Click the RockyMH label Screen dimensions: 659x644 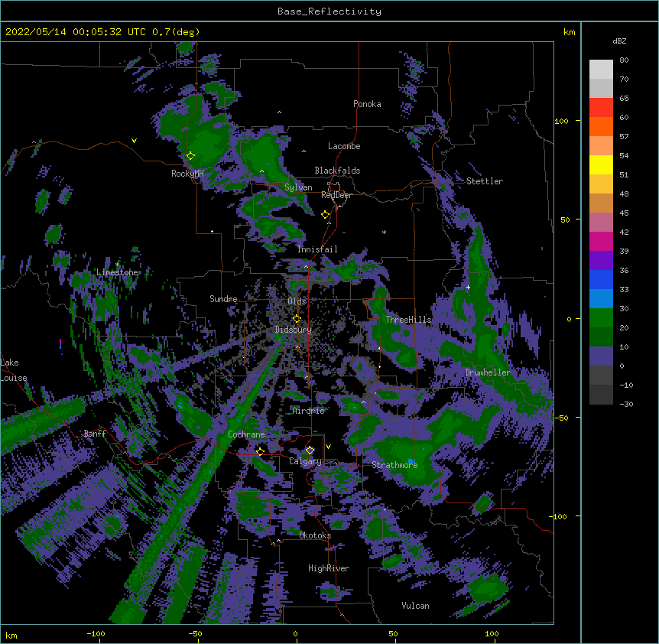click(x=187, y=174)
